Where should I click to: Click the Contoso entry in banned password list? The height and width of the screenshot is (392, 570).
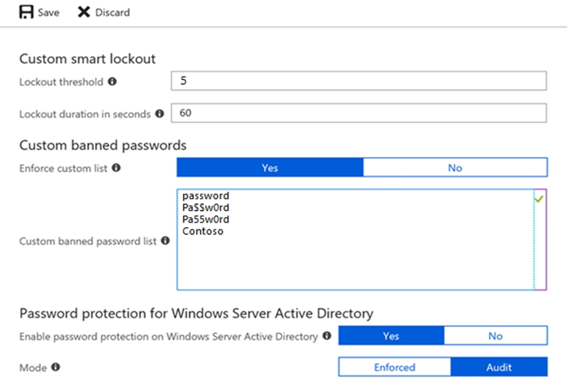coord(203,231)
